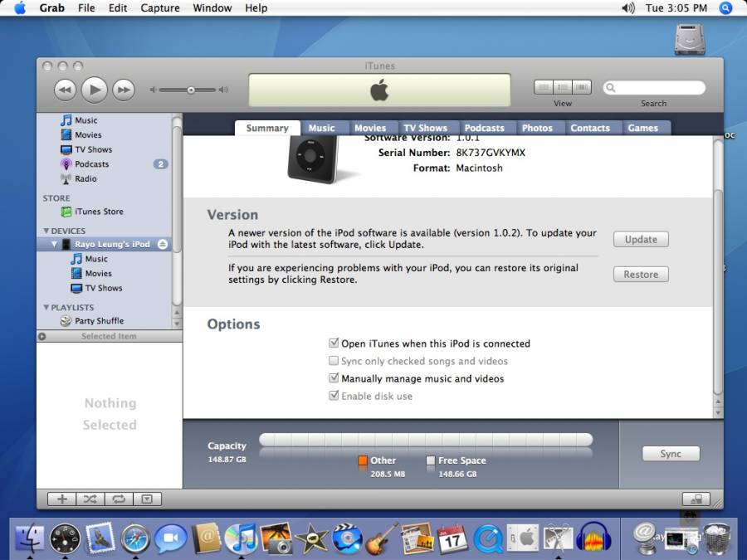Click the rewind previous track button
This screenshot has width=747, height=560.
(x=66, y=90)
